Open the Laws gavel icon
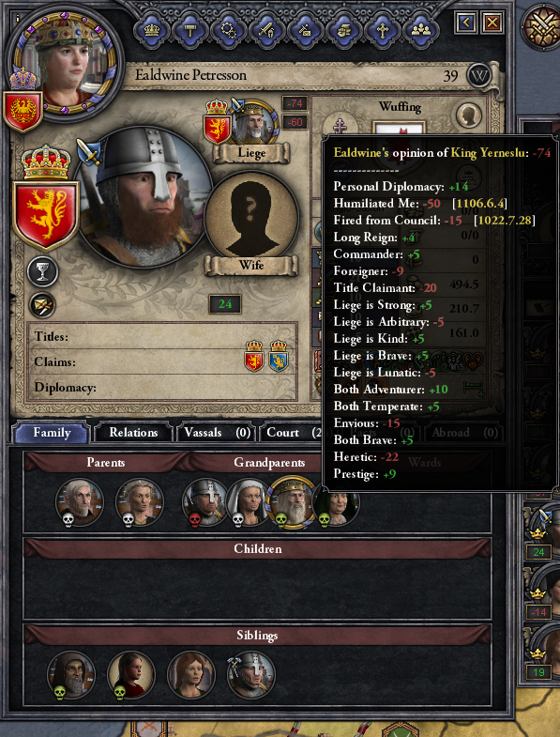 tap(190, 31)
